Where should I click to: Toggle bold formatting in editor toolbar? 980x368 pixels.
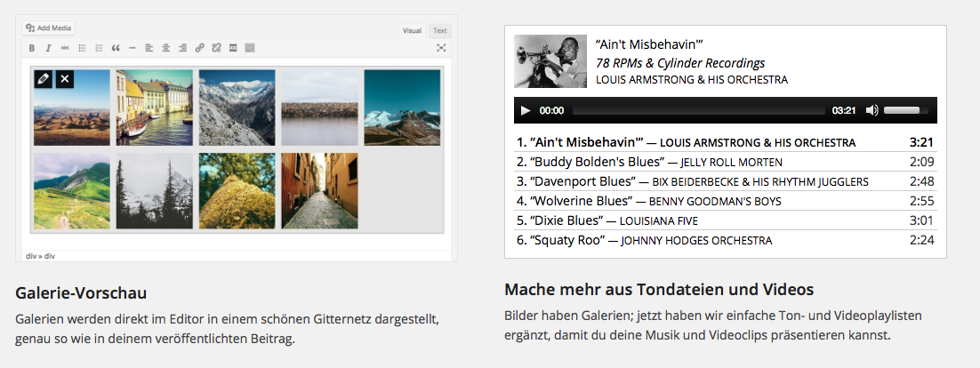[x=32, y=48]
